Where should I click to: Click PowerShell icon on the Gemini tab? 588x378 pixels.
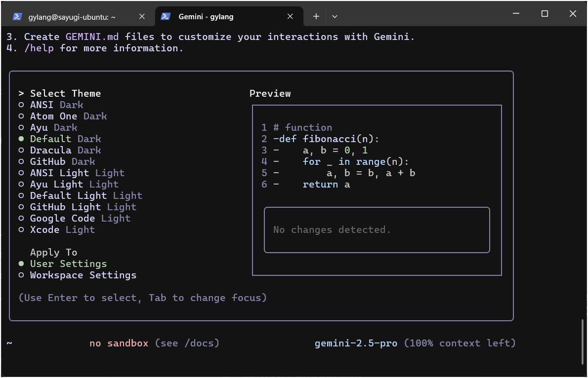[166, 16]
